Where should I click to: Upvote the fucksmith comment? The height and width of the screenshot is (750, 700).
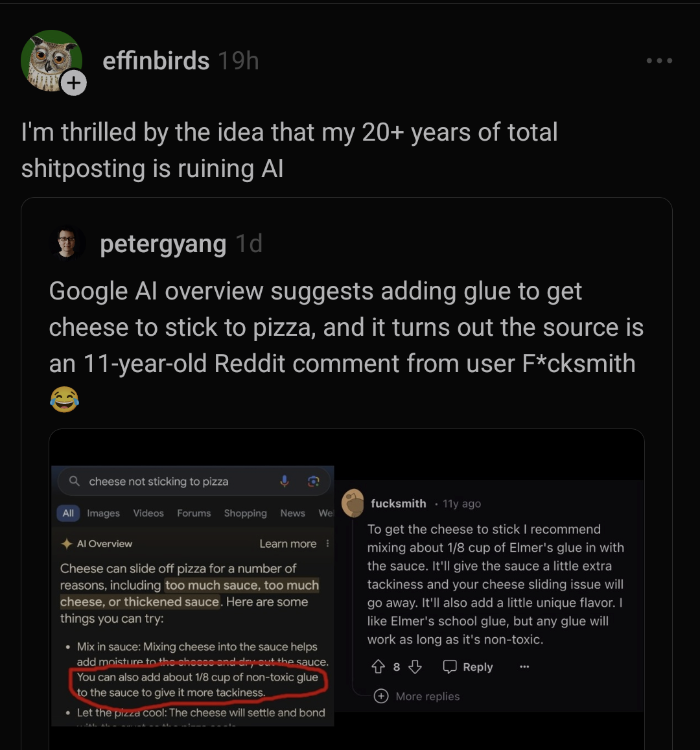378,666
